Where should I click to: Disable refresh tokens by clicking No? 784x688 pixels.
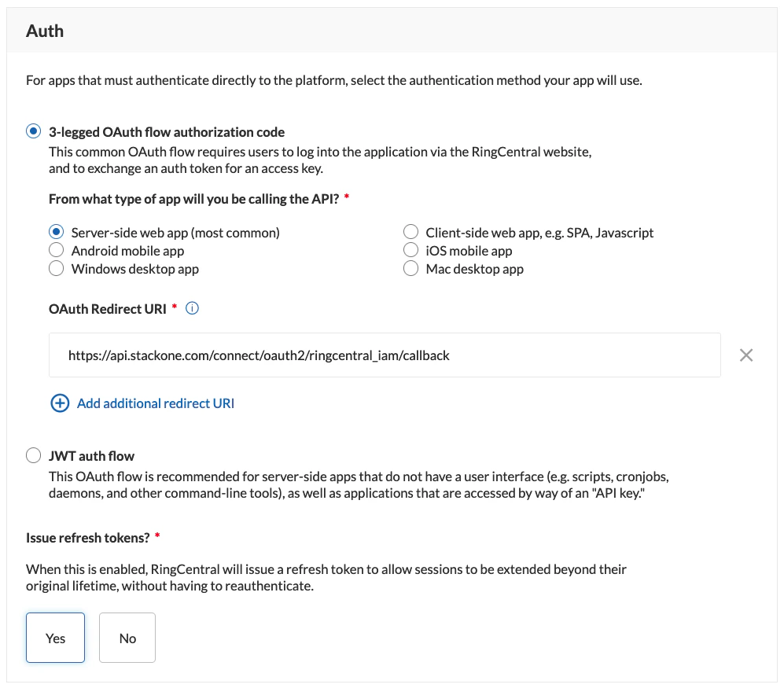127,638
